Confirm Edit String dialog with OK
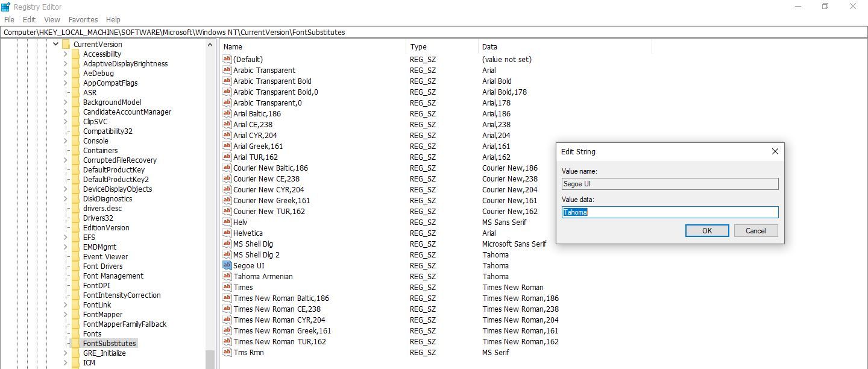This screenshot has width=868, height=369. tap(707, 230)
